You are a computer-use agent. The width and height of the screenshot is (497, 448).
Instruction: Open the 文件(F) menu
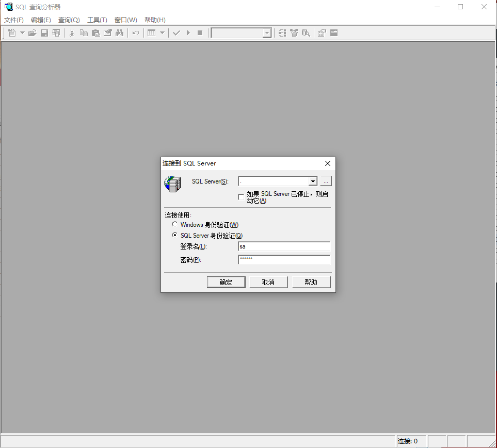tap(13, 20)
